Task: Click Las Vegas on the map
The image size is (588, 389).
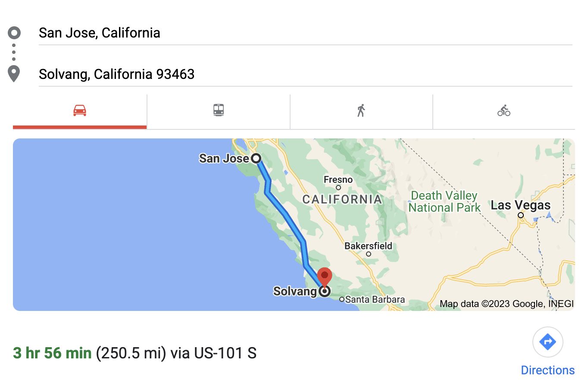Action: [520, 205]
